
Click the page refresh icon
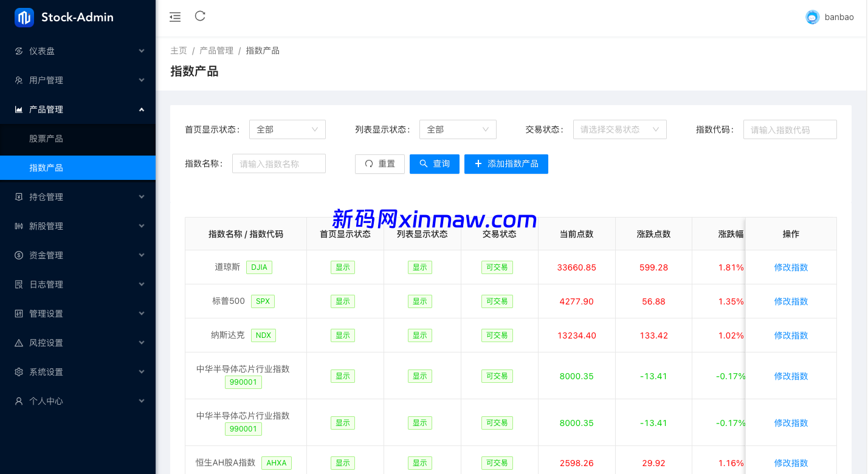pos(200,16)
